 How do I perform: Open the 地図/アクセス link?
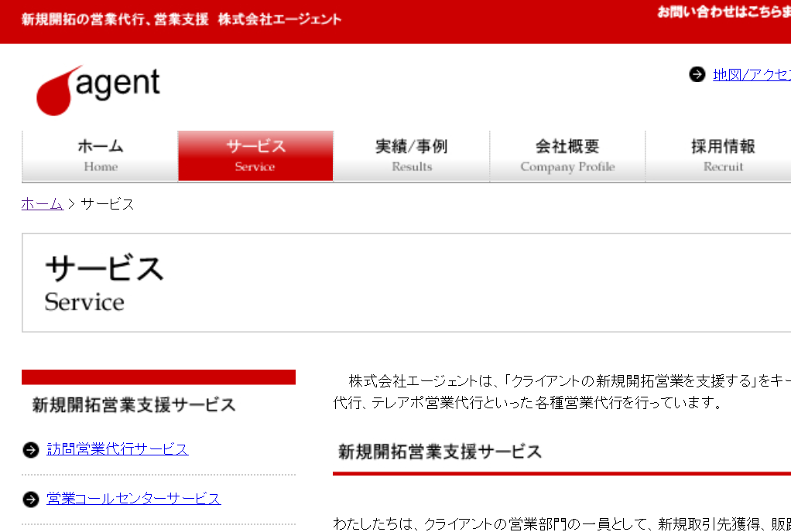751,74
